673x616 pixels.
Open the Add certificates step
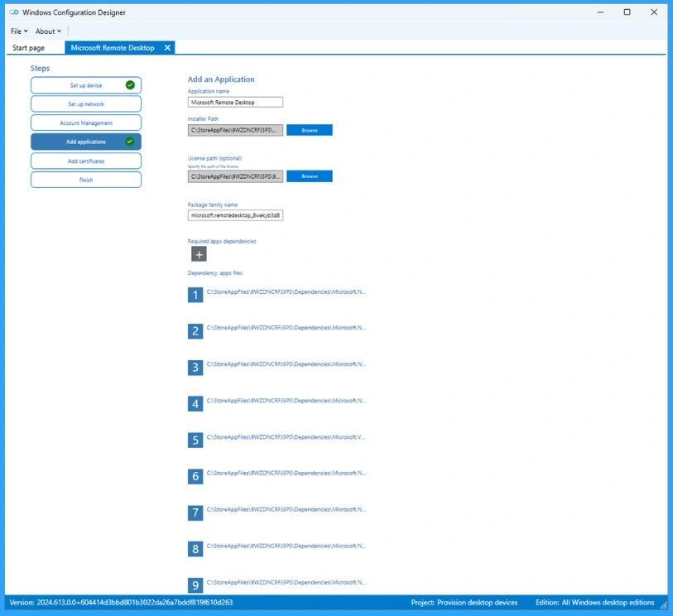tap(86, 161)
